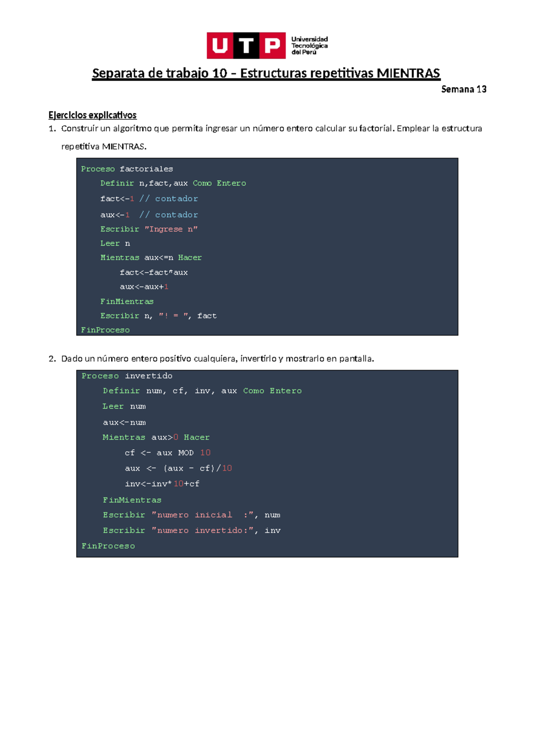
Task: Click the red U block of the UTP logo
Action: (220, 45)
